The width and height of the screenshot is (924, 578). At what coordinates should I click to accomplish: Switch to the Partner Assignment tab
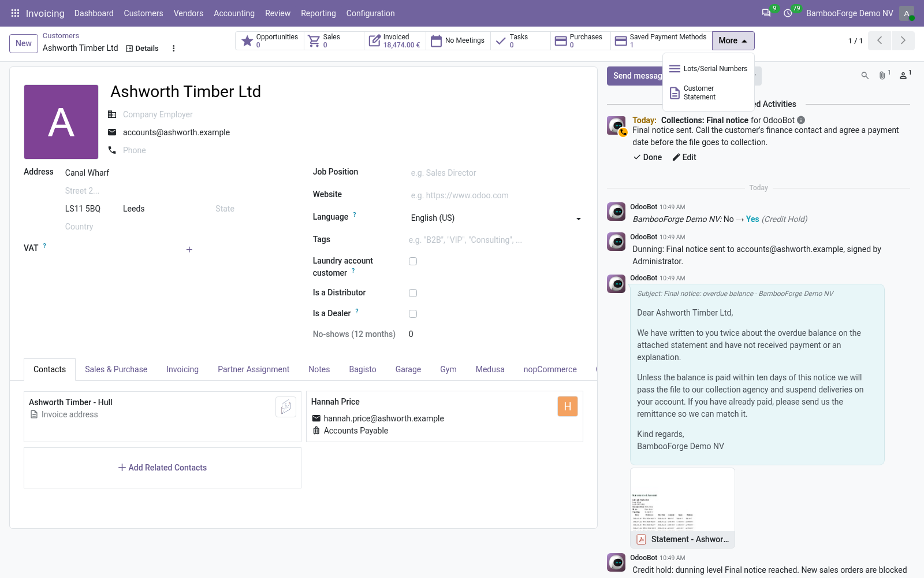point(254,369)
